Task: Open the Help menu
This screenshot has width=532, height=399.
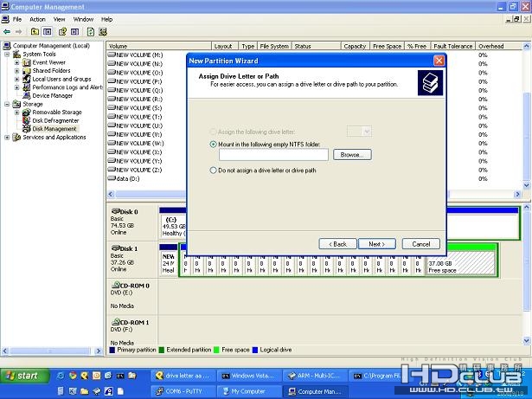Action: [x=107, y=19]
